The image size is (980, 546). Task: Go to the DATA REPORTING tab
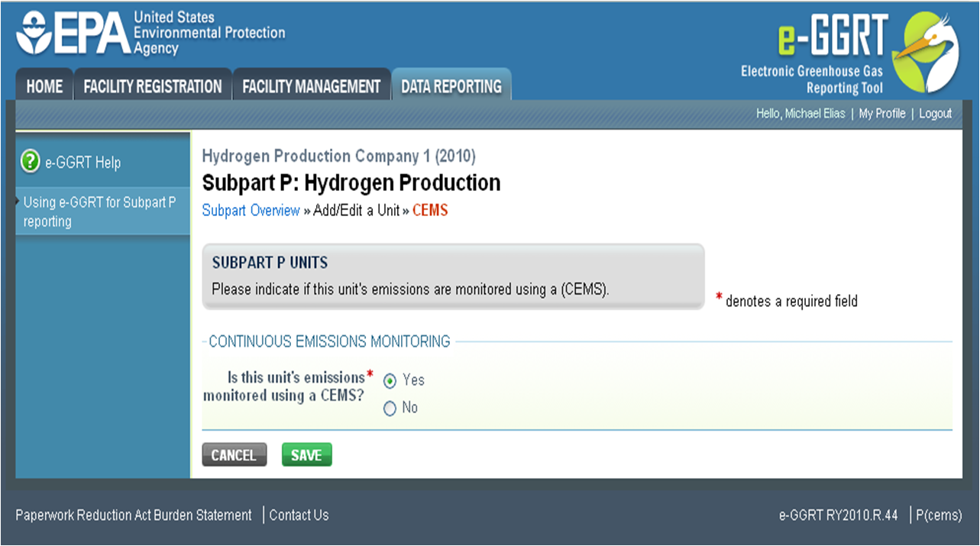pyautogui.click(x=451, y=86)
